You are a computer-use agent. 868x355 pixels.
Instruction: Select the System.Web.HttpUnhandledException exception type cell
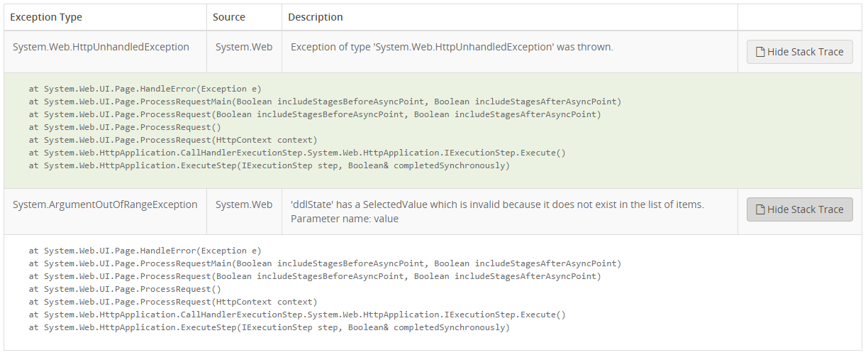(x=101, y=47)
